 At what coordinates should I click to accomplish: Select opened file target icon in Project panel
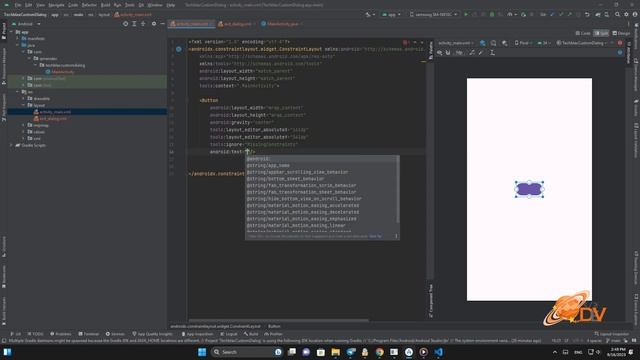(125, 24)
